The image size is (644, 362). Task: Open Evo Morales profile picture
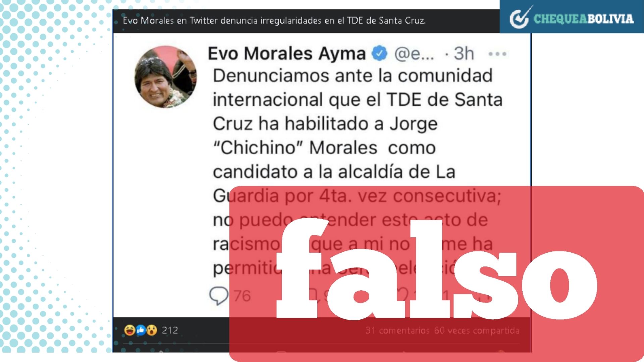(166, 77)
